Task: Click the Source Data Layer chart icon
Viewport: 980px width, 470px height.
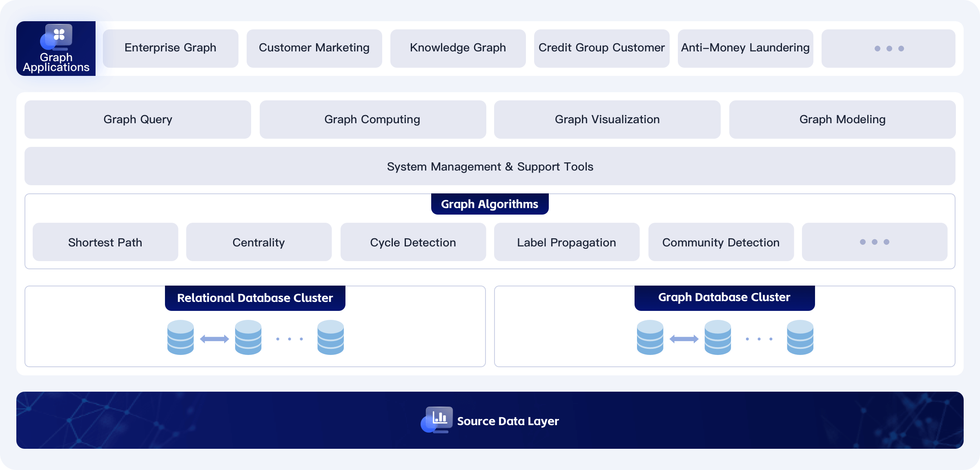Action: 437,419
